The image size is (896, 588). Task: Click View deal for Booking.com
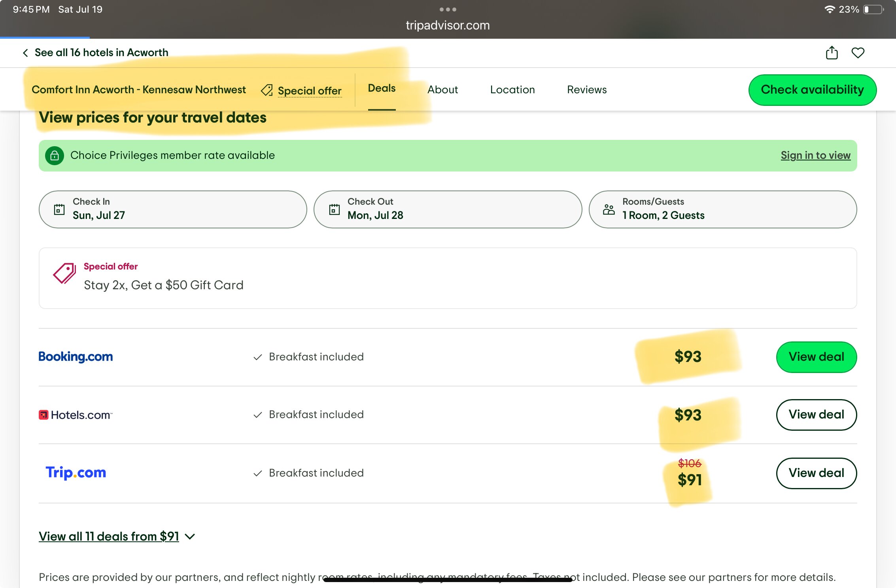[x=816, y=357]
